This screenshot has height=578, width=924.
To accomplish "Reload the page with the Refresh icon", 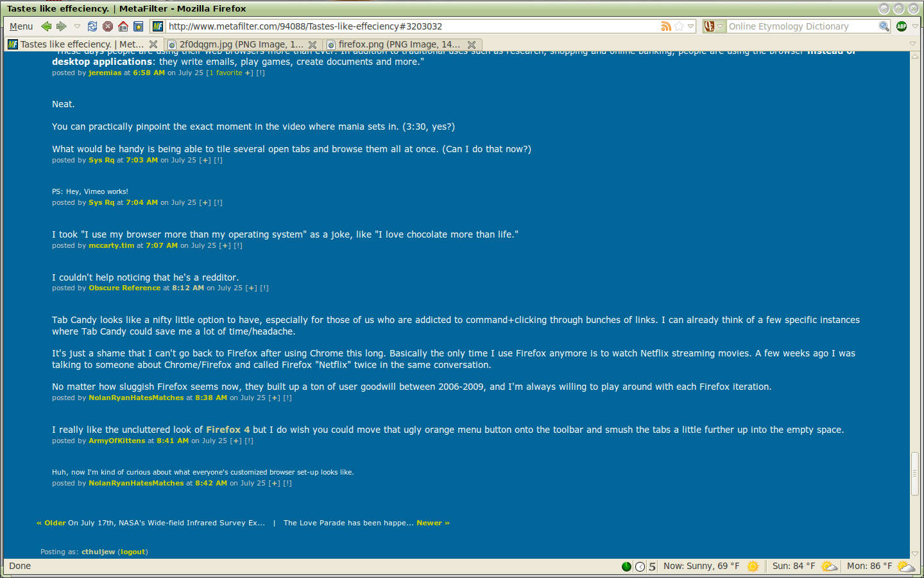I will pyautogui.click(x=92, y=26).
